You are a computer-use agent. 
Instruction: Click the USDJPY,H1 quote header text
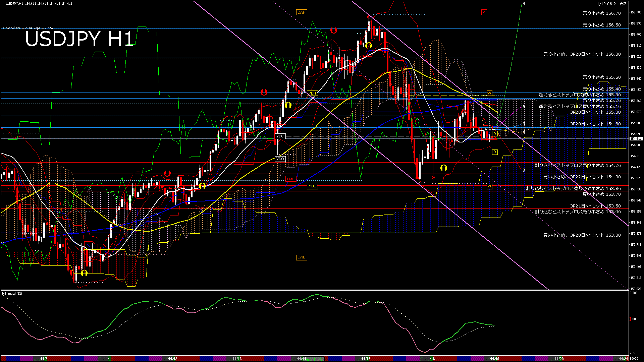coord(39,4)
